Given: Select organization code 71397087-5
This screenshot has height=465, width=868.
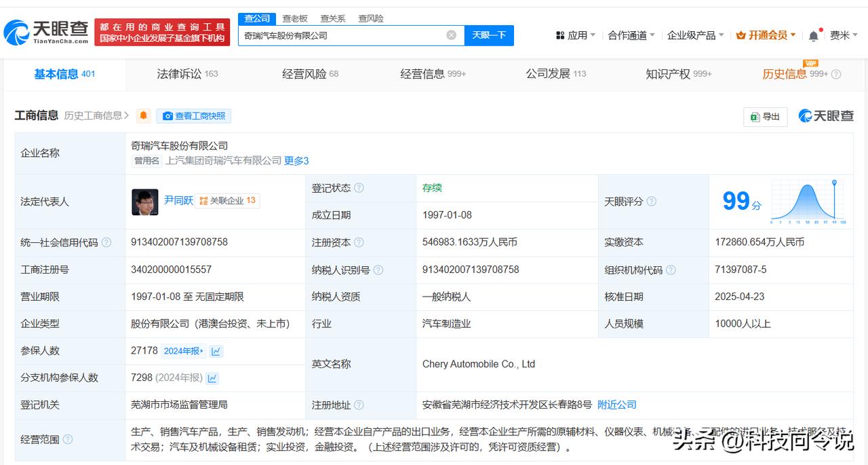Looking at the screenshot, I should (x=741, y=269).
